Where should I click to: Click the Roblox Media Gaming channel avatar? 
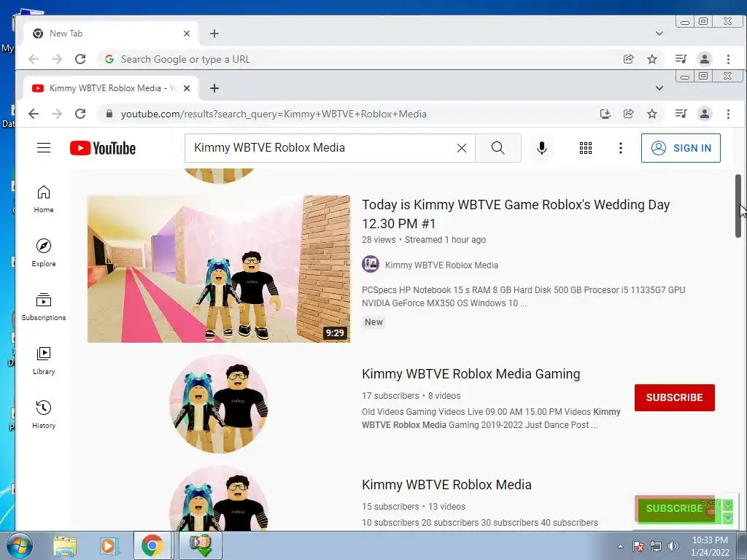(219, 404)
